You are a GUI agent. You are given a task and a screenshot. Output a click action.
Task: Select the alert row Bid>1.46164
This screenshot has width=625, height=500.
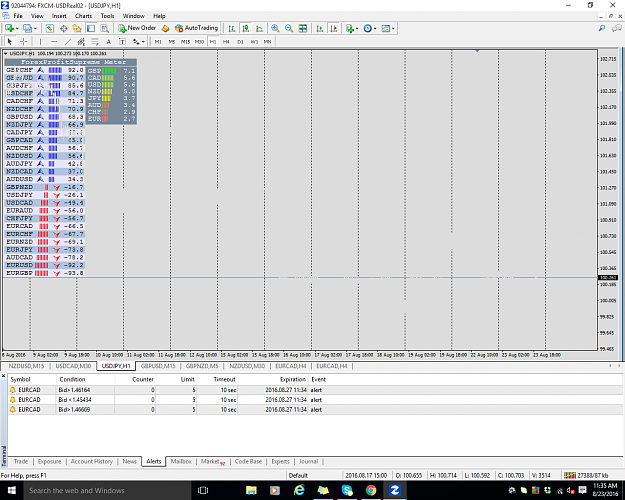click(315, 390)
